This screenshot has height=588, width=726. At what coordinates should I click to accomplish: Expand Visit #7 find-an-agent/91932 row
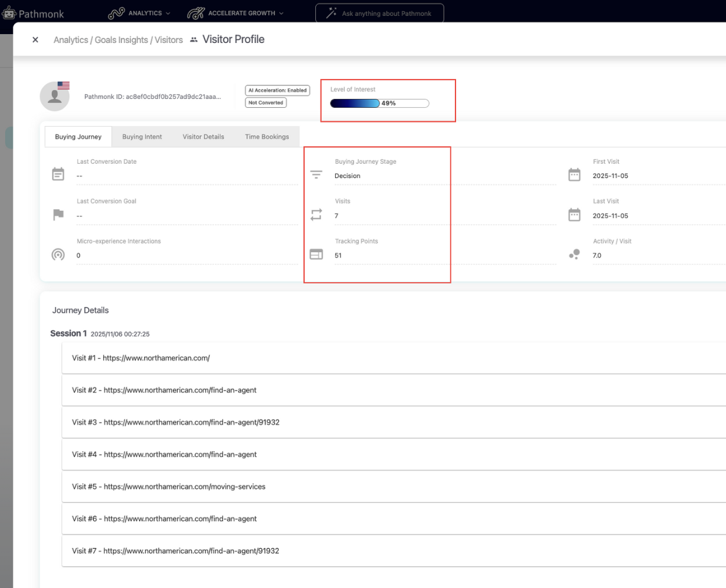tap(394, 551)
